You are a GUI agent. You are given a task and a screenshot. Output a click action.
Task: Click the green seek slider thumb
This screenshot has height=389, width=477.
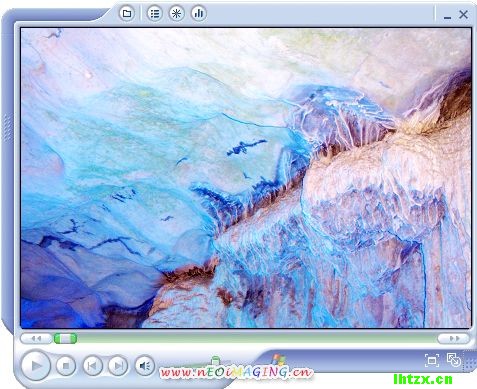point(65,339)
